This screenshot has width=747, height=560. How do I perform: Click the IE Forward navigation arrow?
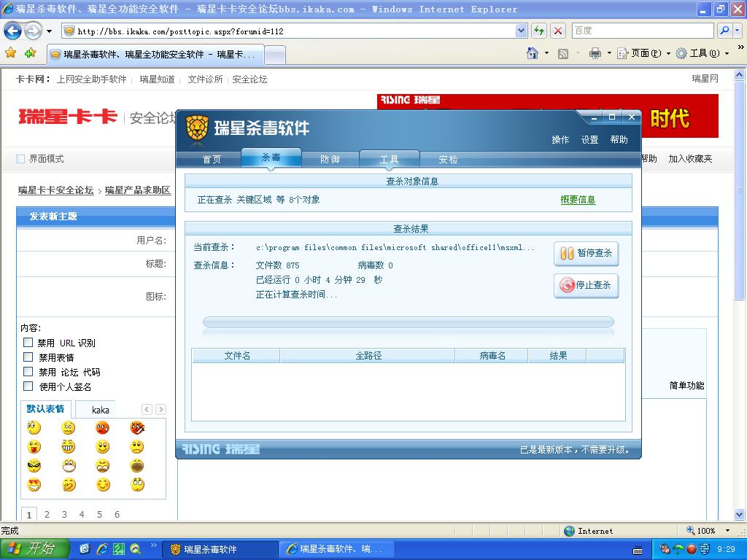click(33, 31)
